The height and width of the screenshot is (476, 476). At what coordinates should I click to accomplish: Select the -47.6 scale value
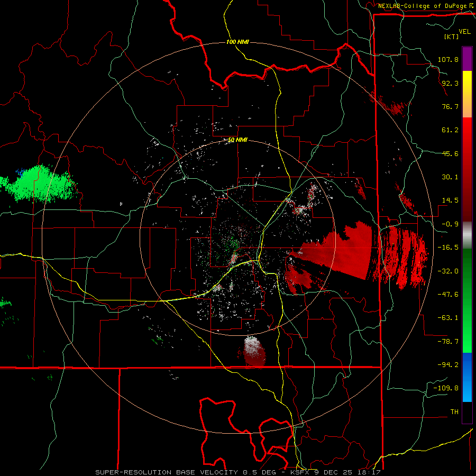(x=448, y=295)
